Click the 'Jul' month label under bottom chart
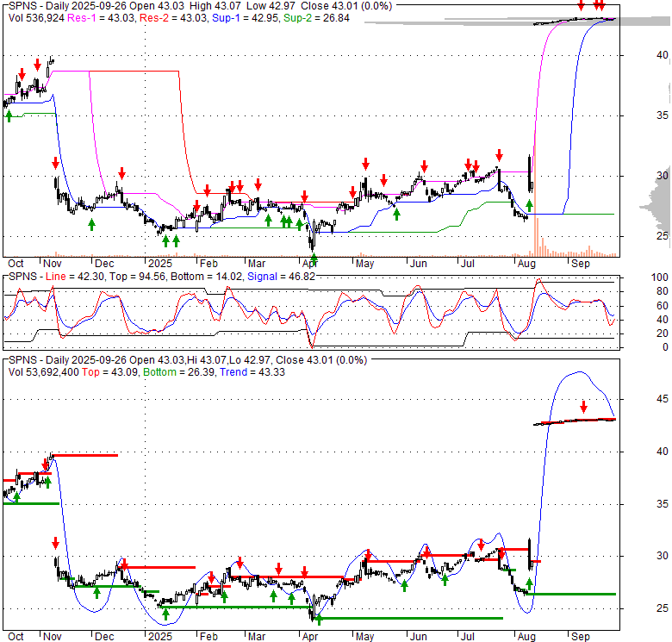The height and width of the screenshot is (642, 672). click(x=467, y=637)
